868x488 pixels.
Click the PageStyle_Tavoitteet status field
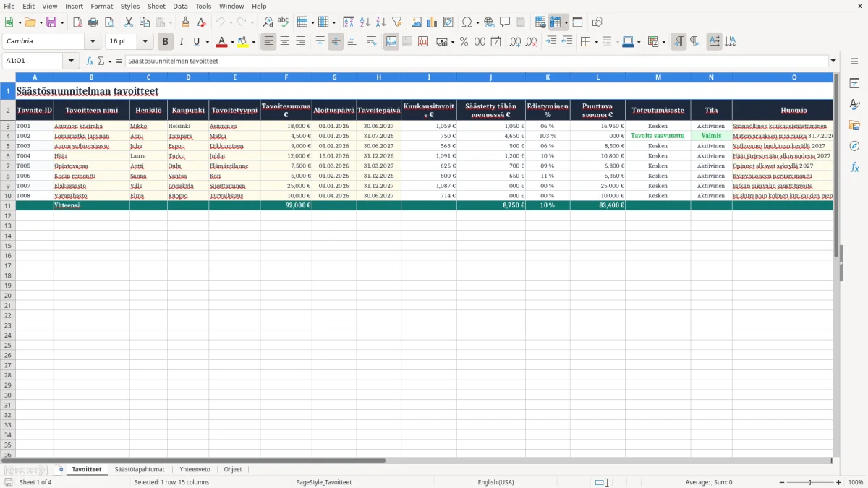click(324, 482)
